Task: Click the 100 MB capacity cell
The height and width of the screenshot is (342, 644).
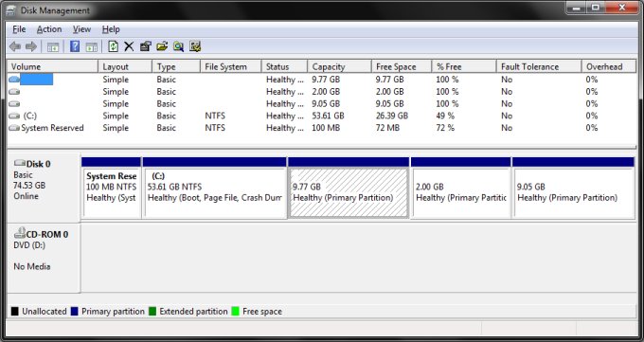Action: point(326,128)
